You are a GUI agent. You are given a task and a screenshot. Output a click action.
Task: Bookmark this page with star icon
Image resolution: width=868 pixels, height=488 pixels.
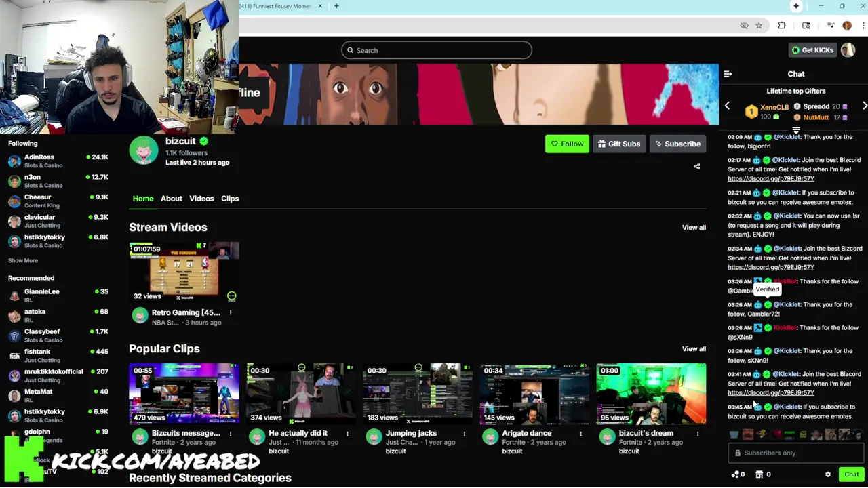tap(759, 26)
